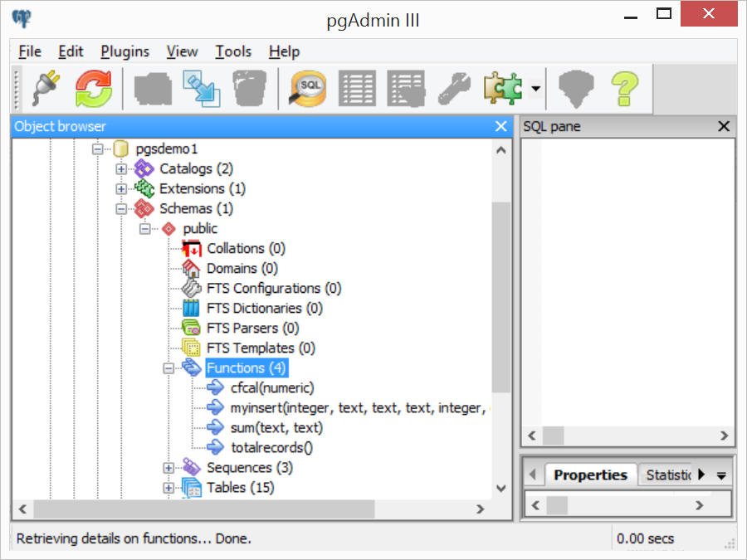This screenshot has height=560, width=747.
Task: Click the pgsdemo1 database icon
Action: 121,149
